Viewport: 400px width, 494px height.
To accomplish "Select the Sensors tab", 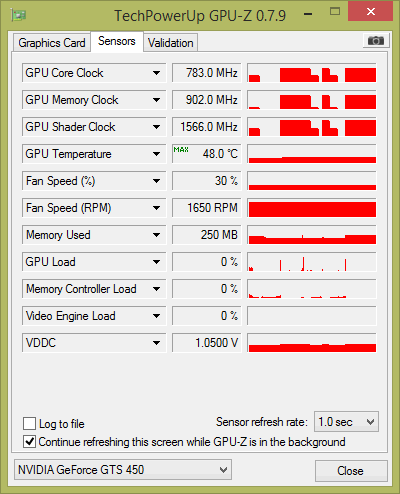I will click(x=117, y=41).
